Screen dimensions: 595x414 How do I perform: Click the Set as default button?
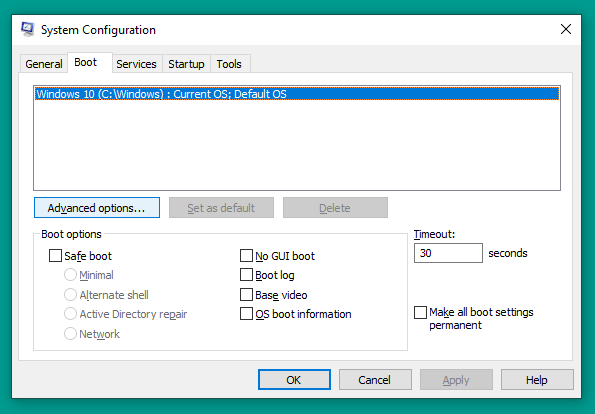(221, 208)
